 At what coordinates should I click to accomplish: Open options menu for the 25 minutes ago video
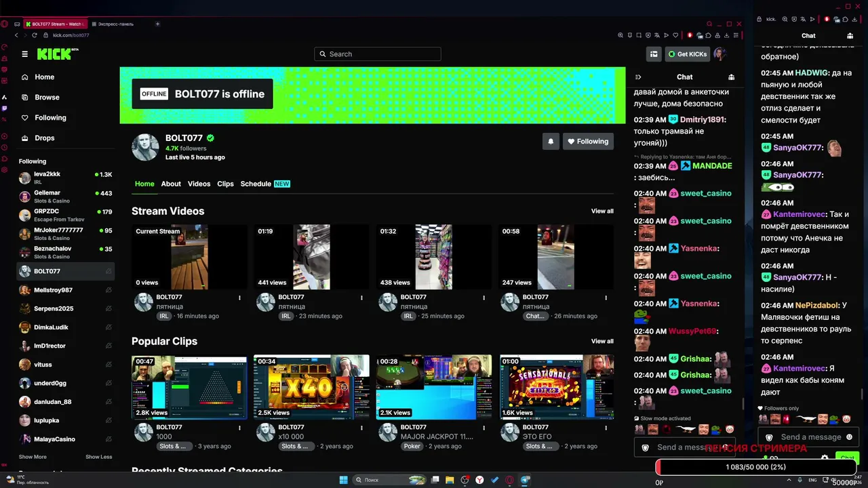(484, 298)
